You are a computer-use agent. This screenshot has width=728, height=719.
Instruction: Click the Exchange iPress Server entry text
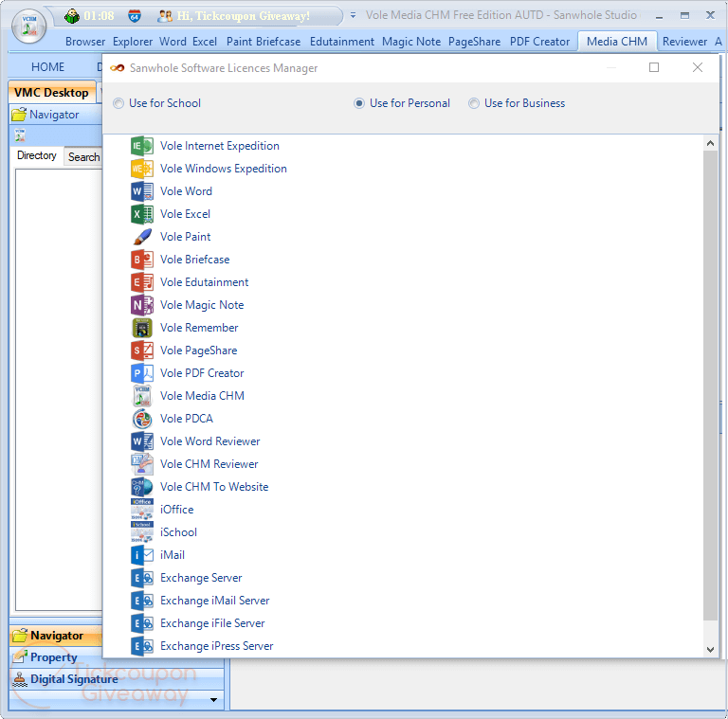click(216, 646)
